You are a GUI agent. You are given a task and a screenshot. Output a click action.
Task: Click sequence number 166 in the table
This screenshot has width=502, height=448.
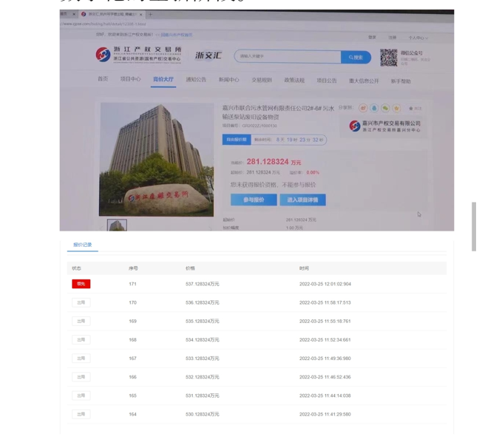(132, 377)
